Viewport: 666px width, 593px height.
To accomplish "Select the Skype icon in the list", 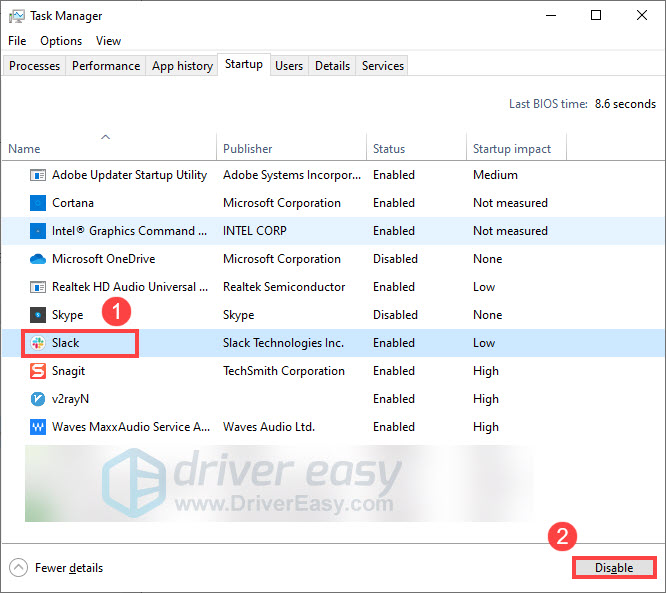I will (38, 315).
